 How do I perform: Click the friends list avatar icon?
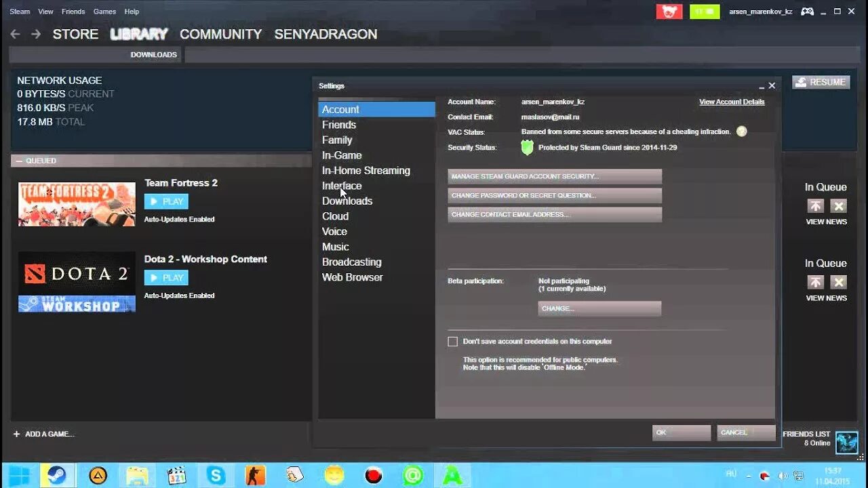pyautogui.click(x=846, y=443)
